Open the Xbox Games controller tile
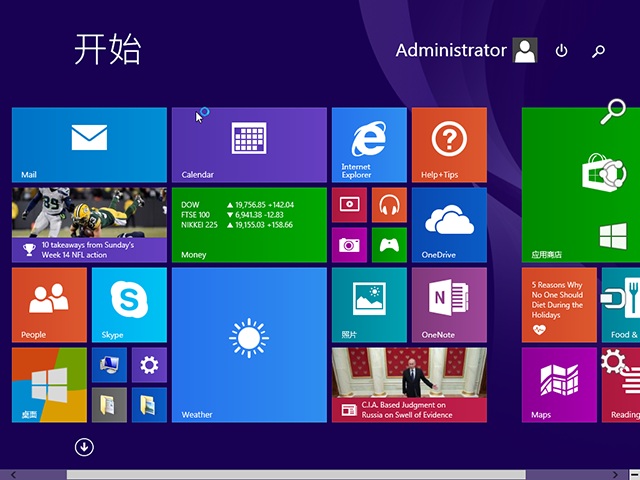Viewport: 640px width, 480px height. coord(389,245)
